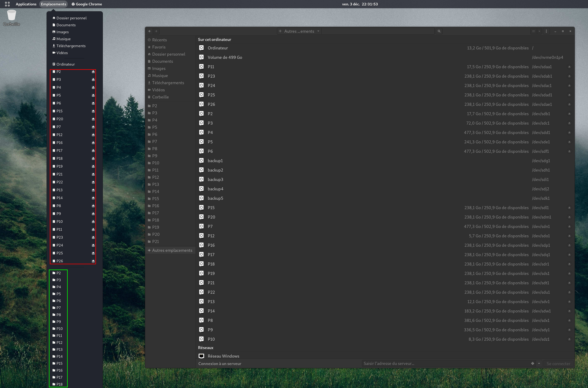Screen dimensions: 588x388
Task: Open Documents in file manager sidebar
Action: coord(170,61)
